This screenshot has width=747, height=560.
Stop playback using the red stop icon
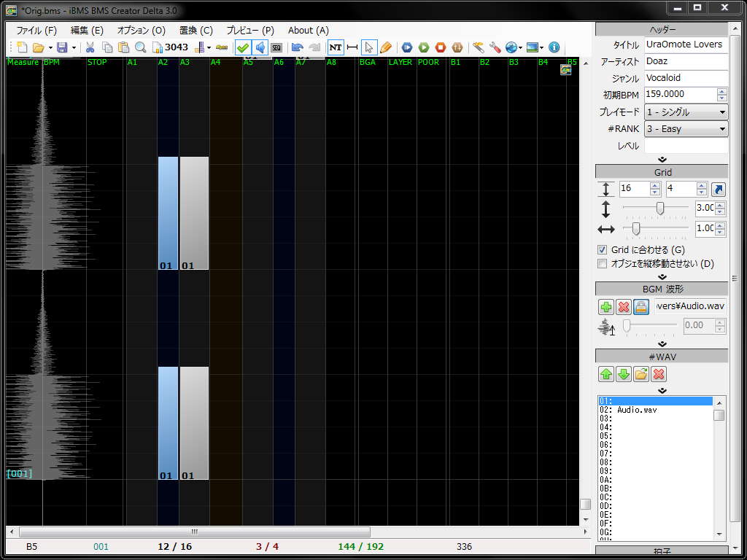click(x=441, y=47)
